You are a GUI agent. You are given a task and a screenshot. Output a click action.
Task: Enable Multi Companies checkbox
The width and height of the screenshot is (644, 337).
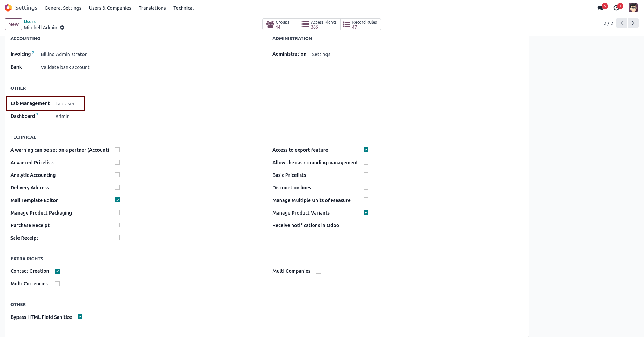[319, 271]
